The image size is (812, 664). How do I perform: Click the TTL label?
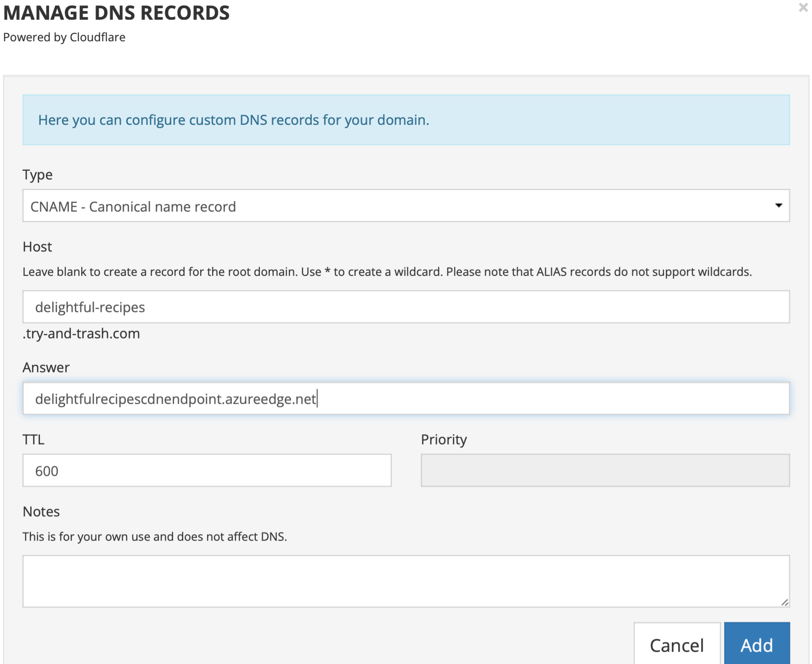tap(34, 439)
